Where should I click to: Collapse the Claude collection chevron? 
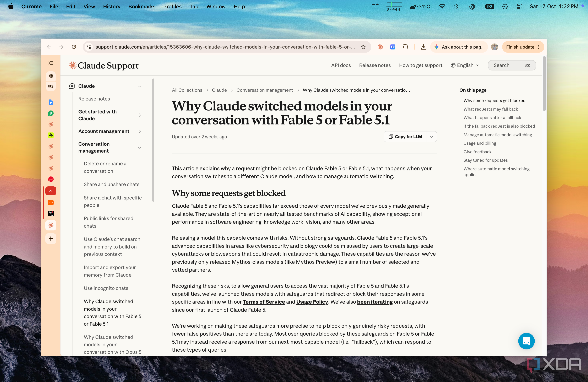click(x=139, y=86)
